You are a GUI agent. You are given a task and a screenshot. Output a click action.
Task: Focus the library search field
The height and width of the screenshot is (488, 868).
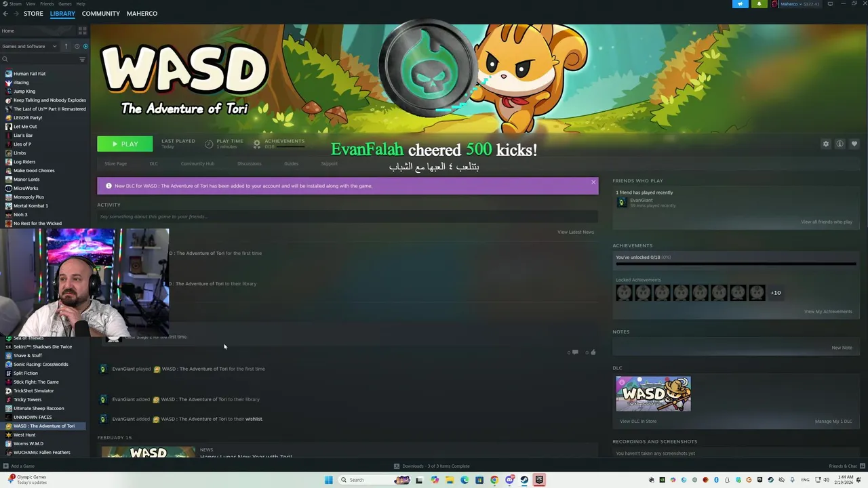point(39,59)
